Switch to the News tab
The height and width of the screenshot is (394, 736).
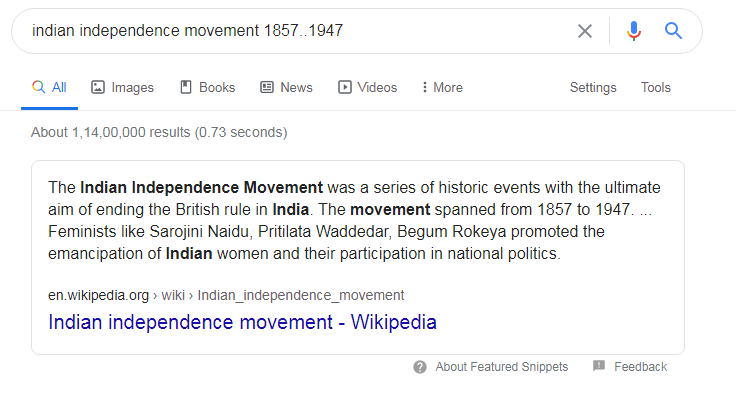pyautogui.click(x=286, y=87)
